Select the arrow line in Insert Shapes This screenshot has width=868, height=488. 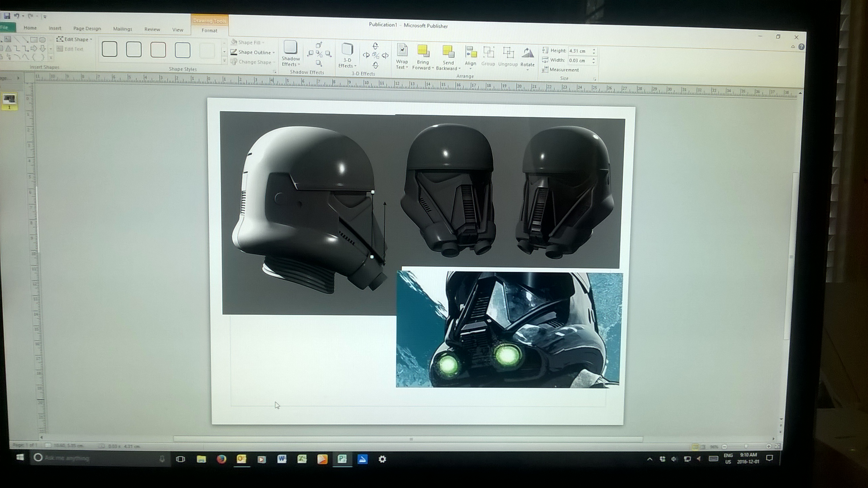(25, 40)
